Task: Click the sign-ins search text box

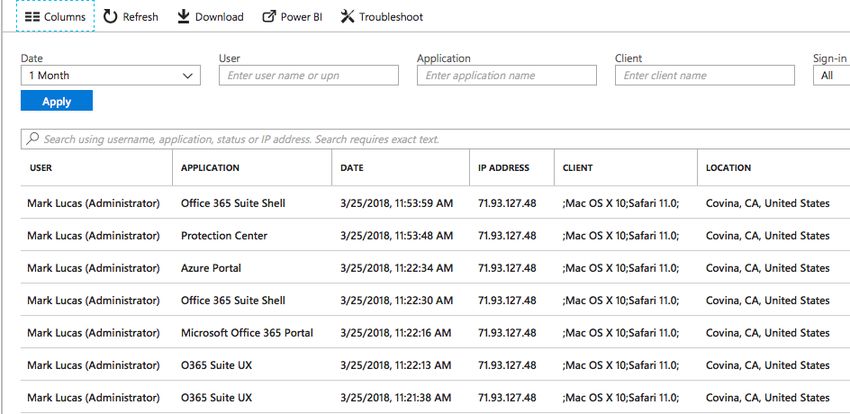Action: click(435, 139)
